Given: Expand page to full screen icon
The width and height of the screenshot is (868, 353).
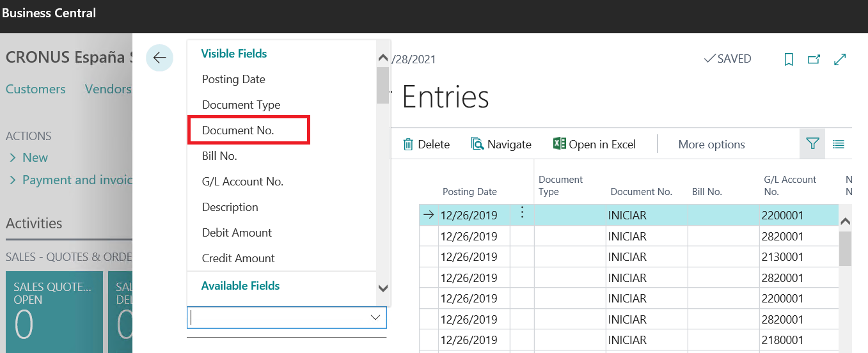Looking at the screenshot, I should (840, 59).
